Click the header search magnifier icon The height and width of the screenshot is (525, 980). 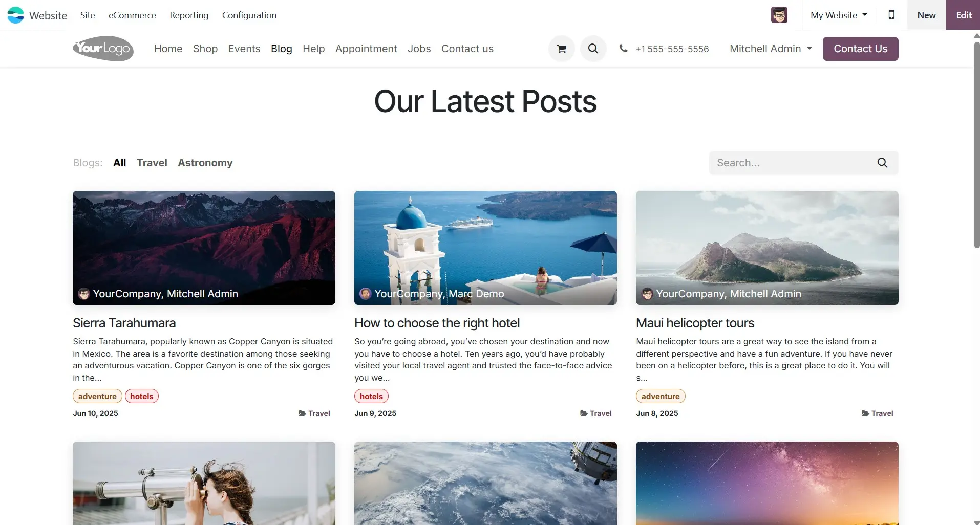[x=593, y=49]
